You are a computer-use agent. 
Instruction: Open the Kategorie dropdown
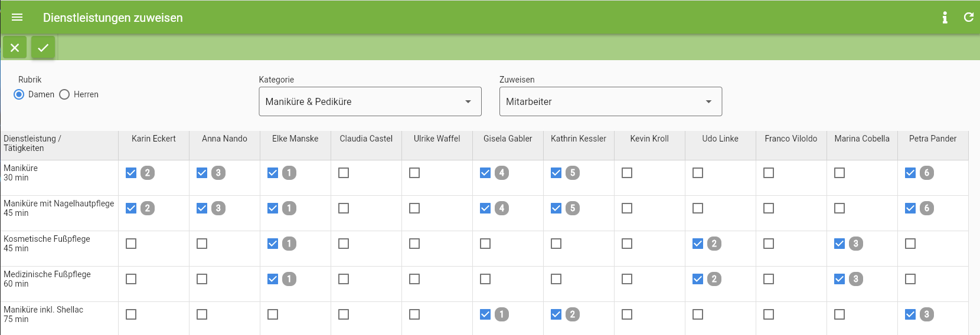[370, 101]
